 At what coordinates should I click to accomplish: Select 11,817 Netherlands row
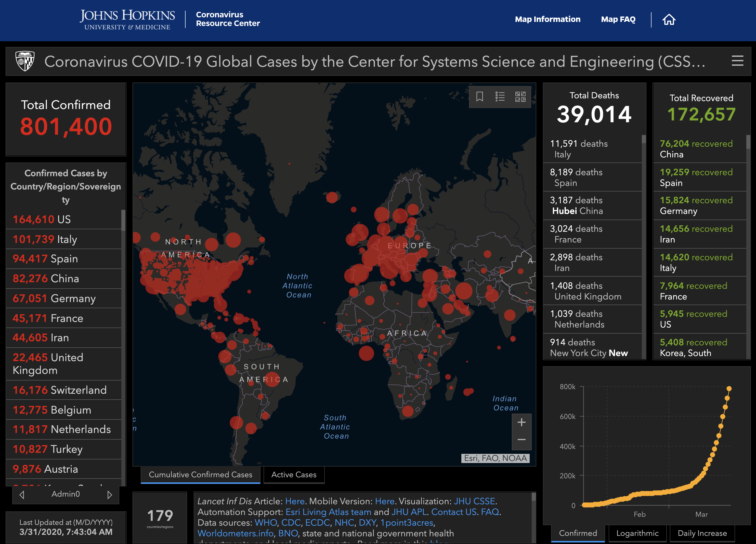coord(63,429)
